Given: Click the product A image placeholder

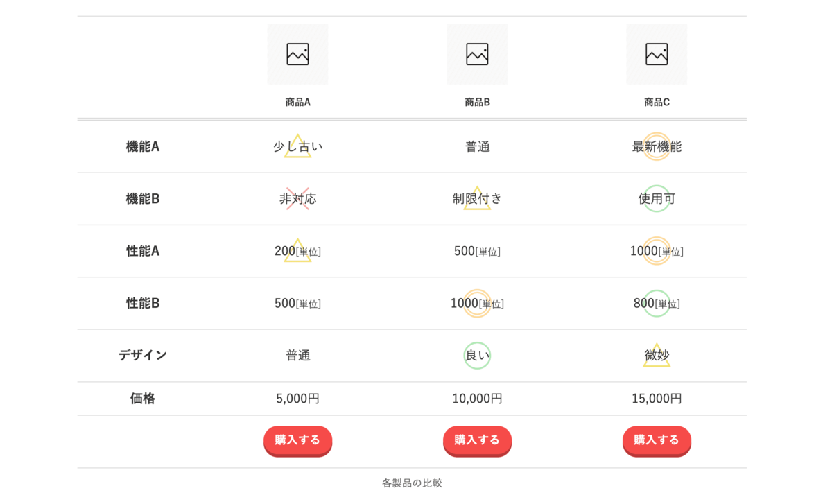Looking at the screenshot, I should [297, 54].
